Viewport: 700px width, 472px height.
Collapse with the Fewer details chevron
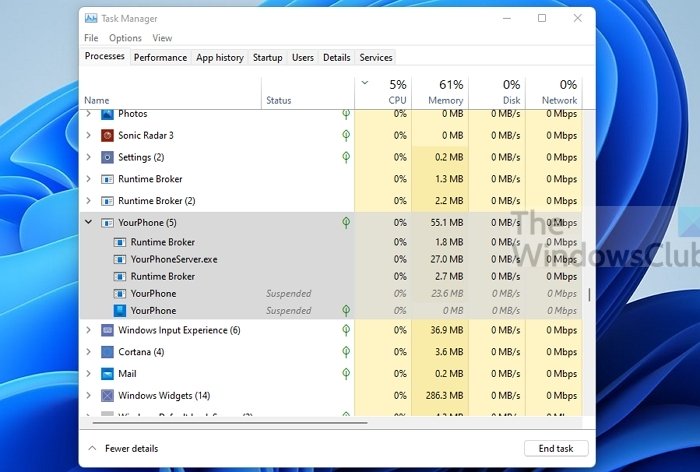93,448
